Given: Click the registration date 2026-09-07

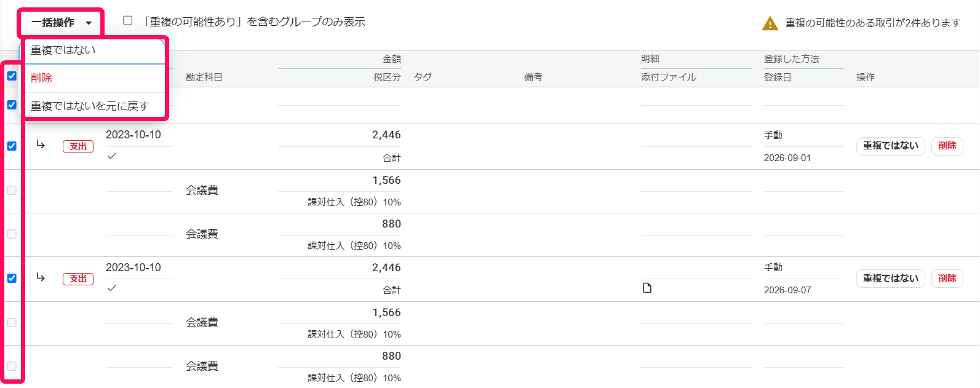Looking at the screenshot, I should click(787, 290).
